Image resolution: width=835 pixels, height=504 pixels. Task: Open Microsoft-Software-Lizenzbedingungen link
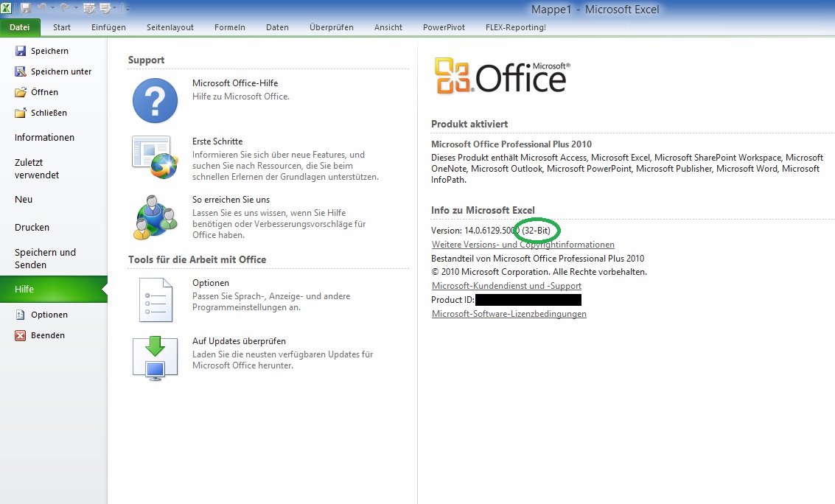[509, 314]
